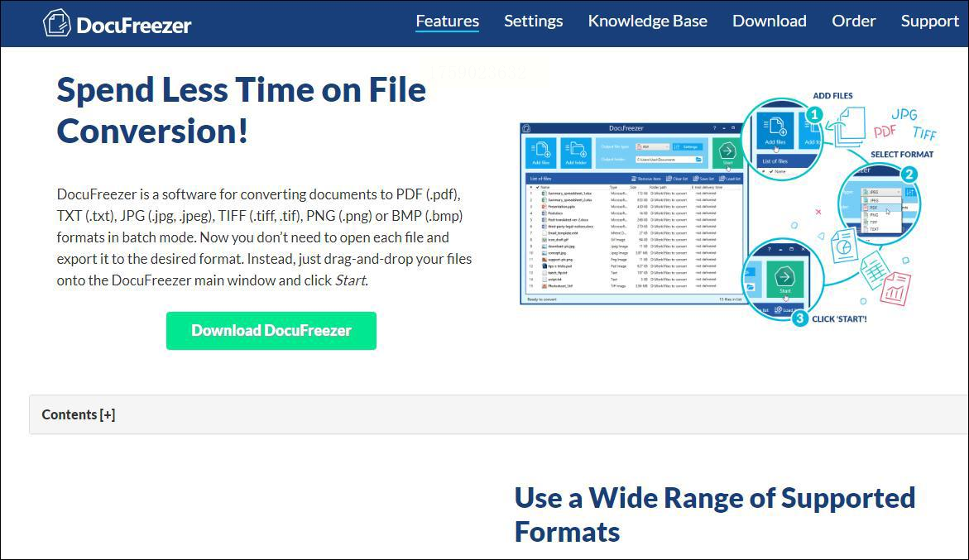The height and width of the screenshot is (560, 969).
Task: Click the DocuFreezer logo icon
Action: point(56,23)
